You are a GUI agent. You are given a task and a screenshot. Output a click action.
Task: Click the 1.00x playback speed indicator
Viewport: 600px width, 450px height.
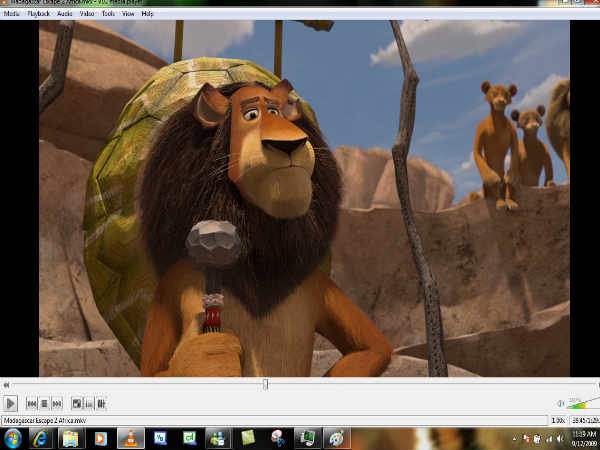click(557, 420)
